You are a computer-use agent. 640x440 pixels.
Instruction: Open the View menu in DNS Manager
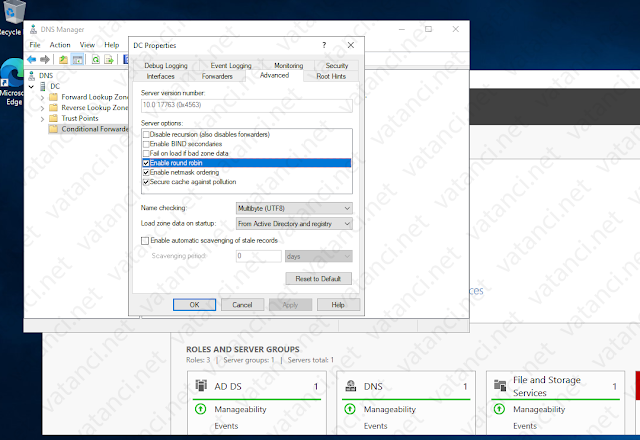pyautogui.click(x=87, y=45)
